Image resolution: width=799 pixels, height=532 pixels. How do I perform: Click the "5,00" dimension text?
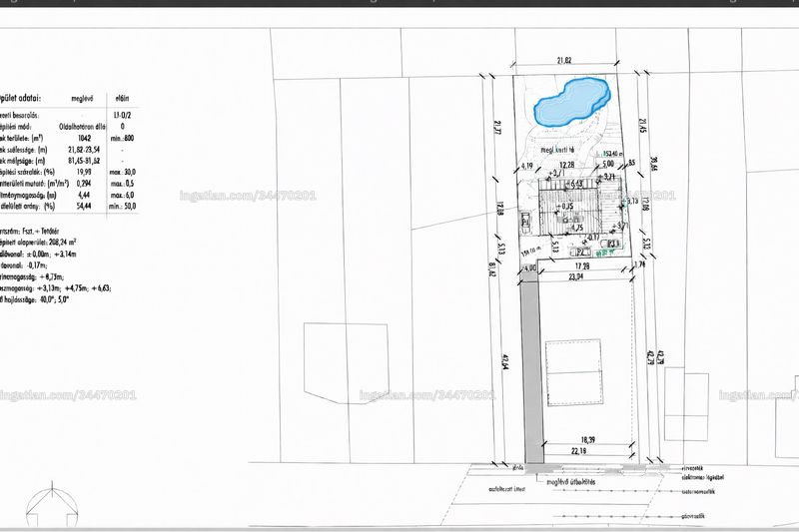pyautogui.click(x=608, y=164)
